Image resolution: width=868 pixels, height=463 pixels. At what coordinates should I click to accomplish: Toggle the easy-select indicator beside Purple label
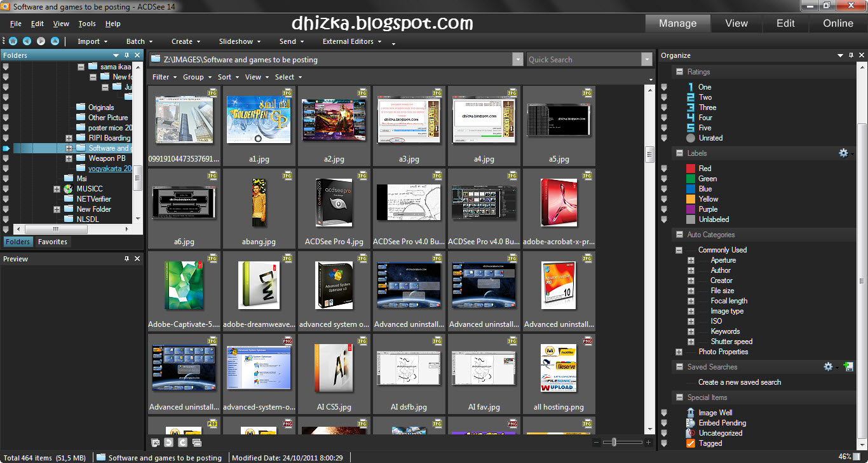point(664,209)
